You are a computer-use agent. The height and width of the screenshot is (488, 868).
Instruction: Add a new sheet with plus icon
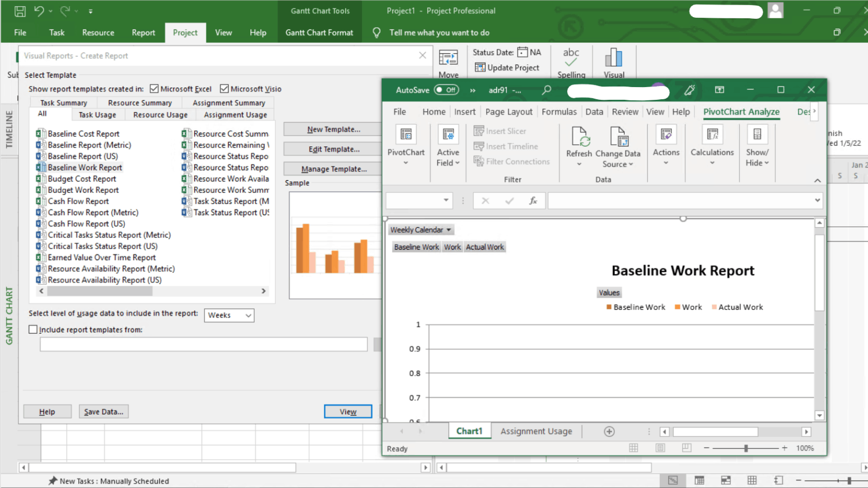coord(609,431)
